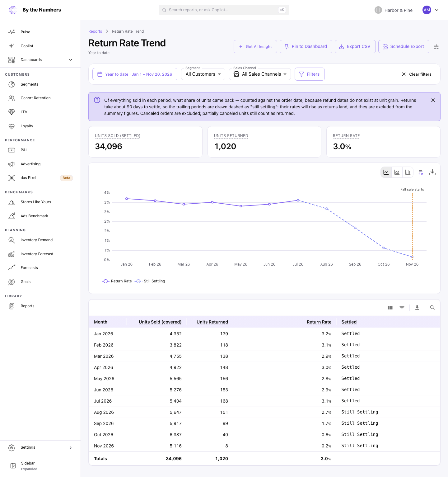
Task: Click Pin to Dashboard button
Action: point(306,47)
